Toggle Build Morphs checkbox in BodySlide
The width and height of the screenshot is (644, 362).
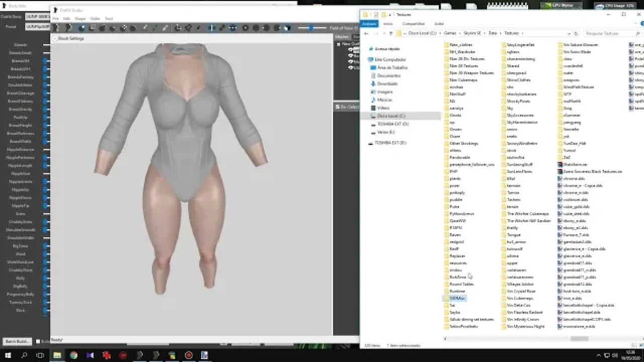coord(38,341)
